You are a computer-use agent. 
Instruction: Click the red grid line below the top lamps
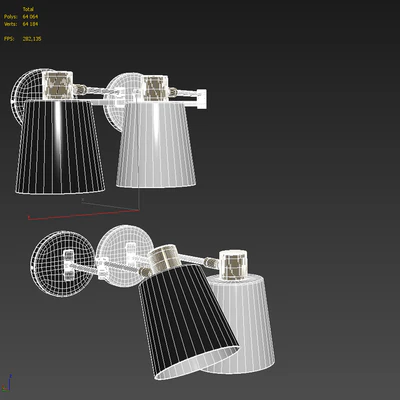pyautogui.click(x=83, y=215)
